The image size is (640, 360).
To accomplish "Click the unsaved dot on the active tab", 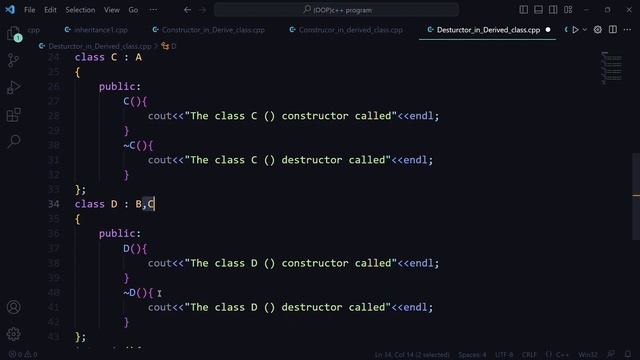I will 548,30.
